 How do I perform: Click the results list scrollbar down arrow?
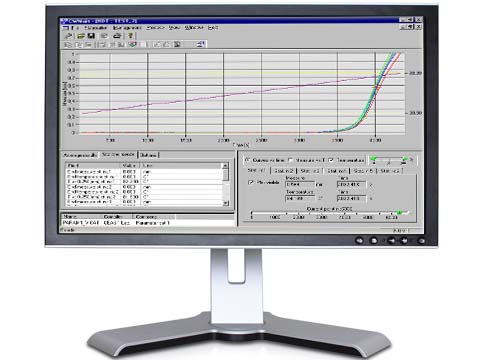(x=226, y=203)
